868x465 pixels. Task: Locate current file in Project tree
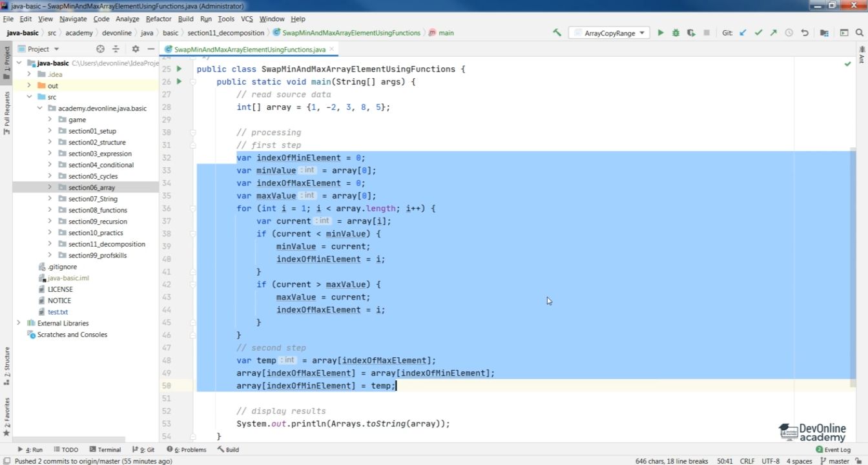click(x=100, y=49)
